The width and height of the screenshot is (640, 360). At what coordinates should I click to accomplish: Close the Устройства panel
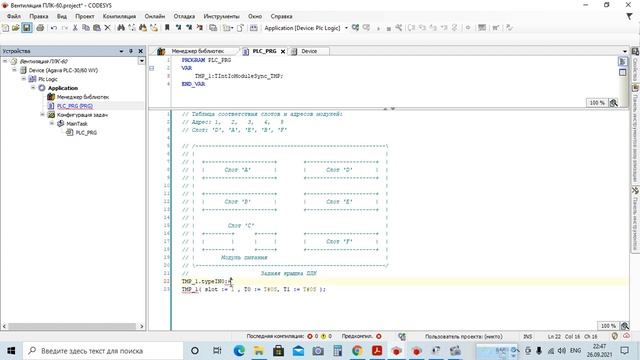[140, 51]
